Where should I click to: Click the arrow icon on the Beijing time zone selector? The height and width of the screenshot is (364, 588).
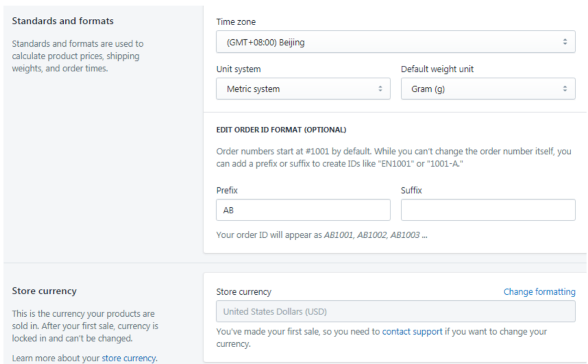(x=565, y=42)
